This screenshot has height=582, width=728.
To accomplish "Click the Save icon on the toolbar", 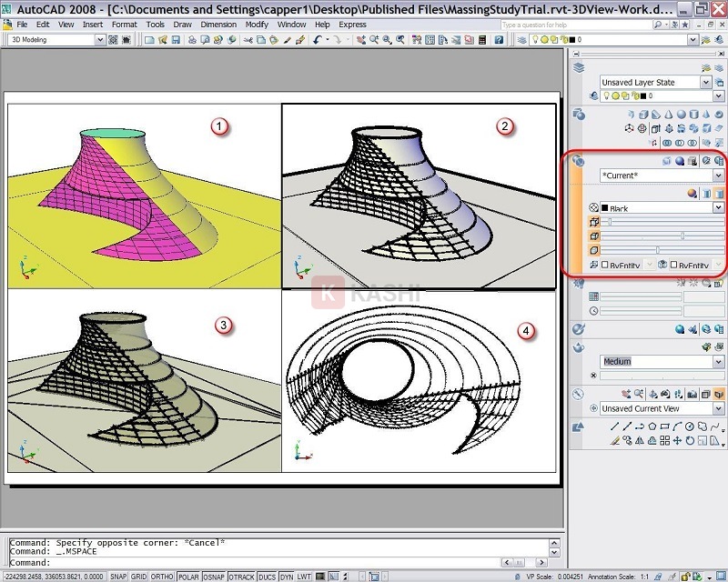I will (176, 39).
